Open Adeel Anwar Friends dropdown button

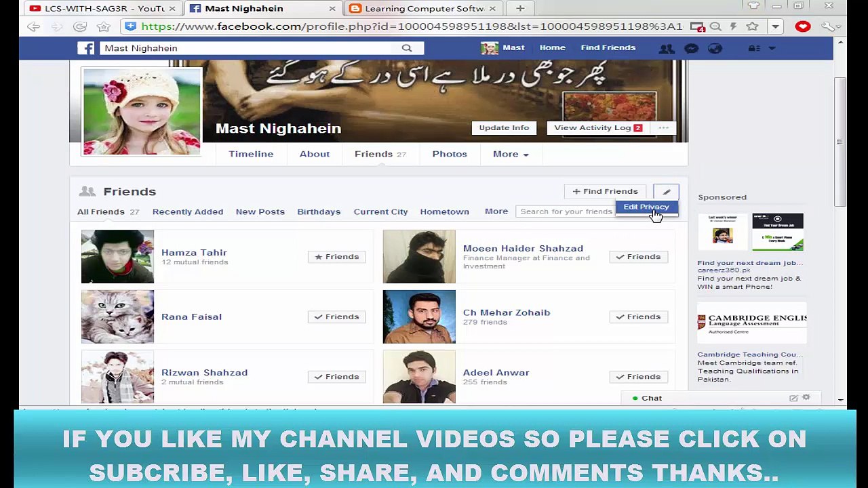(639, 377)
